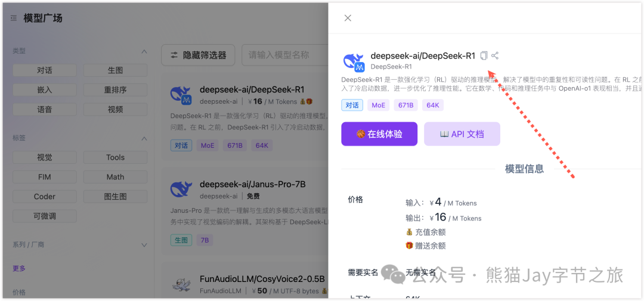
Task: Click the 671B tag on DeepSeek-R1 list card
Action: click(x=235, y=145)
